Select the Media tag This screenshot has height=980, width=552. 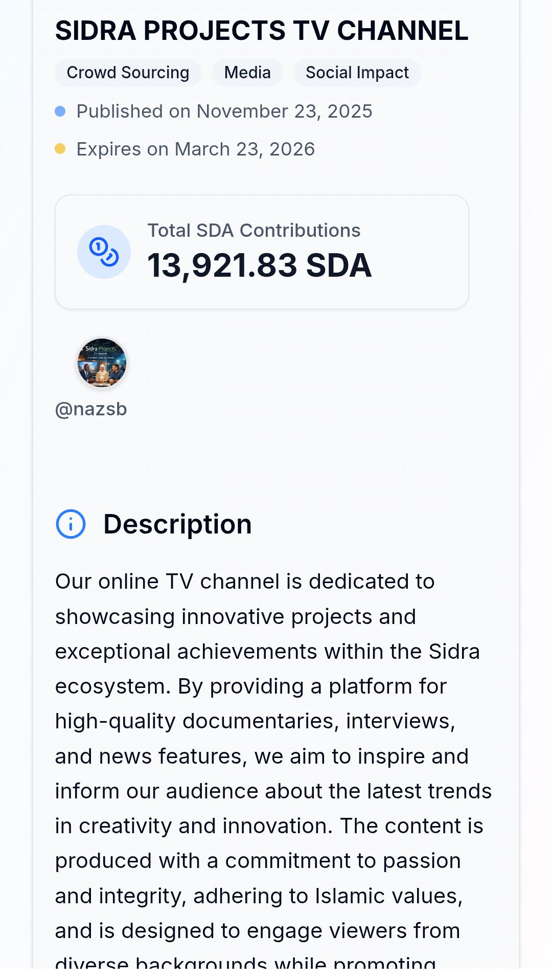[247, 73]
